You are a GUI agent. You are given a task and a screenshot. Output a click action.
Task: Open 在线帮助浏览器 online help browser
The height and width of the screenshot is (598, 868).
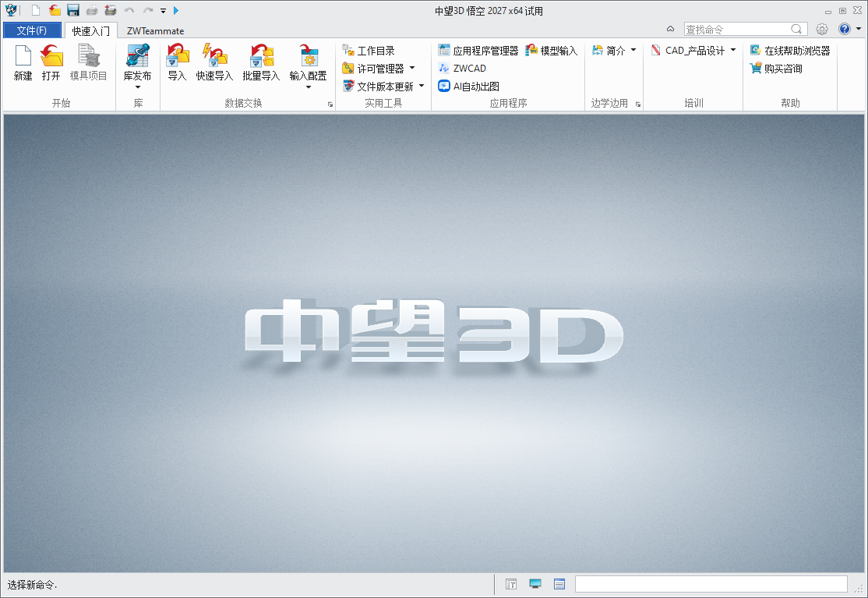(790, 51)
